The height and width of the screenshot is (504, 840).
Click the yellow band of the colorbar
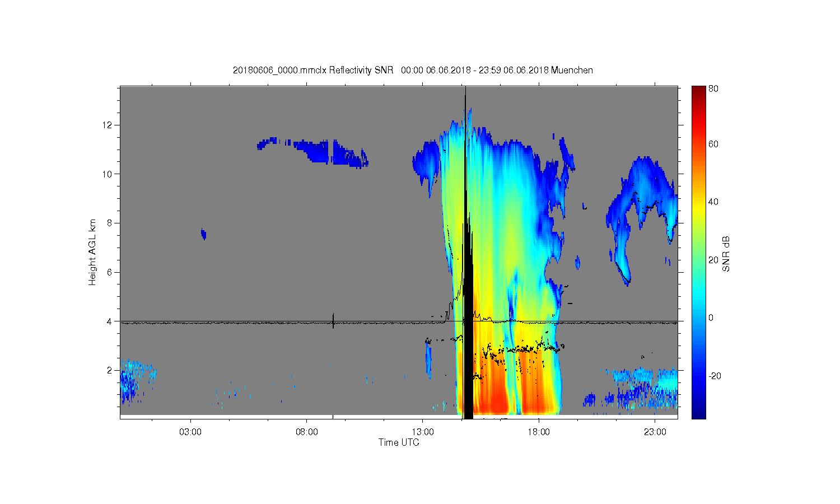point(698,210)
